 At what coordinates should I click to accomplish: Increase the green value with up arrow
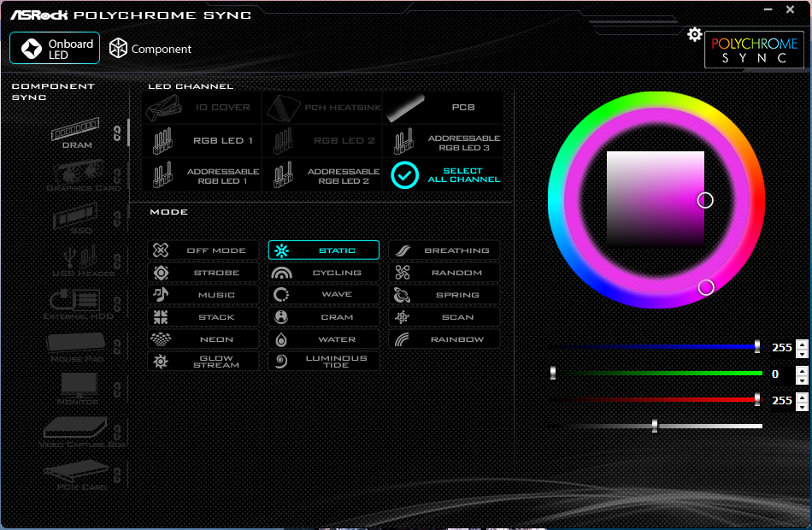802,370
